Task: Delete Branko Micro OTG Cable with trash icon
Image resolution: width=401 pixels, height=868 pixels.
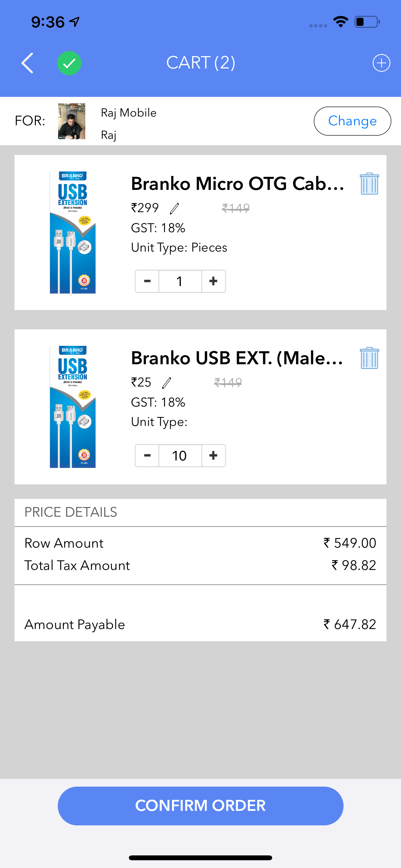Action: 369,184
